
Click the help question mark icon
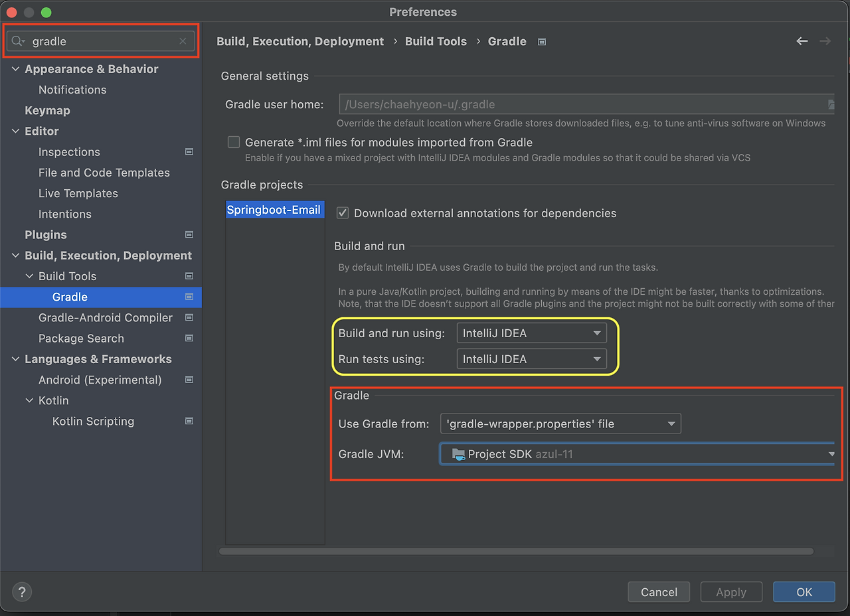22,591
